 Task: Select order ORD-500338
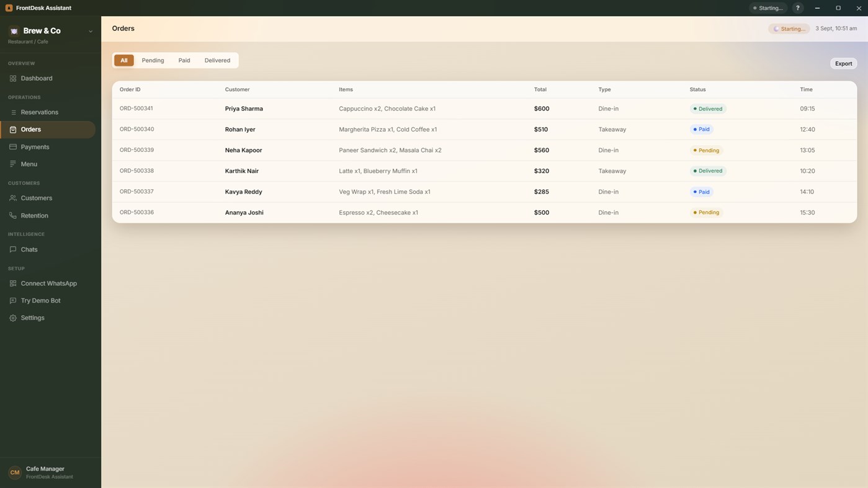click(136, 171)
